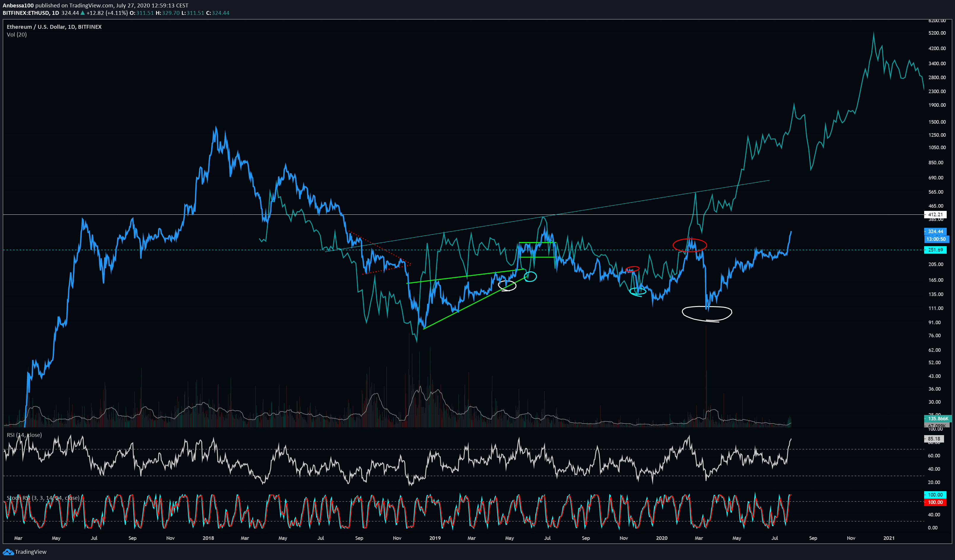Viewport: 955px width, 560px height.
Task: Click the TradingView cloud logo icon
Action: point(8,552)
